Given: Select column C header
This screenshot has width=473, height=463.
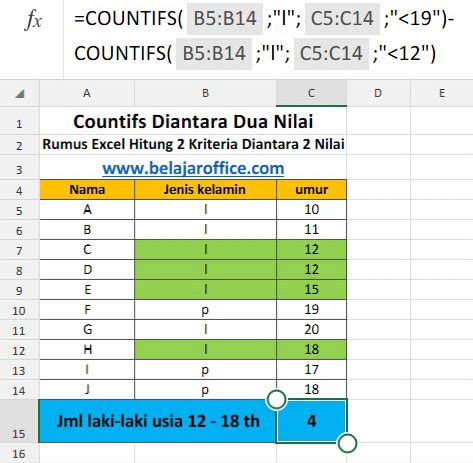Looking at the screenshot, I should pos(311,93).
